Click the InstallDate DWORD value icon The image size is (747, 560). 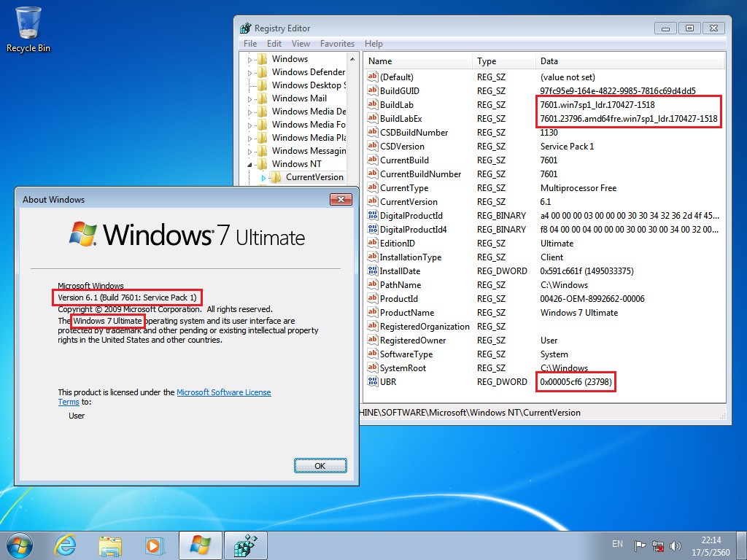point(373,271)
